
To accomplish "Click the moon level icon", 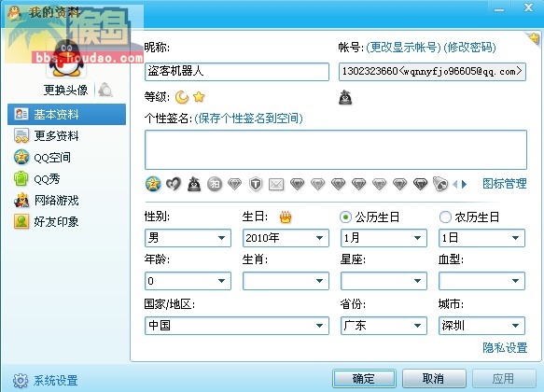I will click(181, 97).
